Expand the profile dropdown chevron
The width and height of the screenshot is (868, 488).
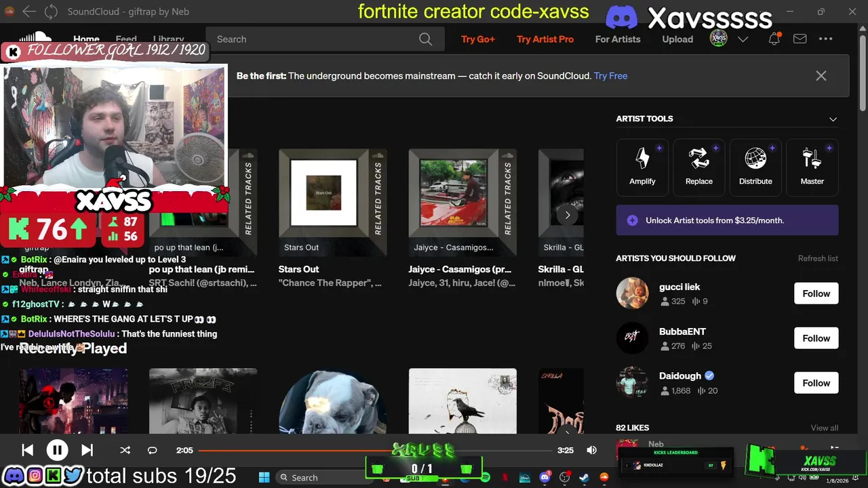tap(743, 39)
